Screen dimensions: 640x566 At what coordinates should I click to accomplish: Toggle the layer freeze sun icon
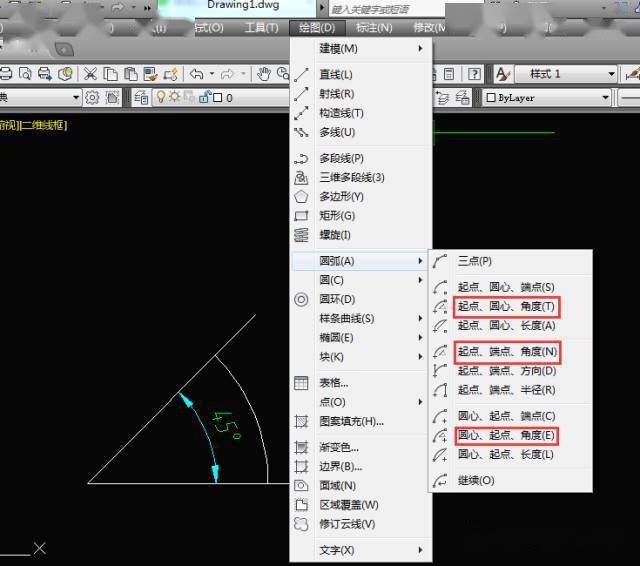point(175,97)
